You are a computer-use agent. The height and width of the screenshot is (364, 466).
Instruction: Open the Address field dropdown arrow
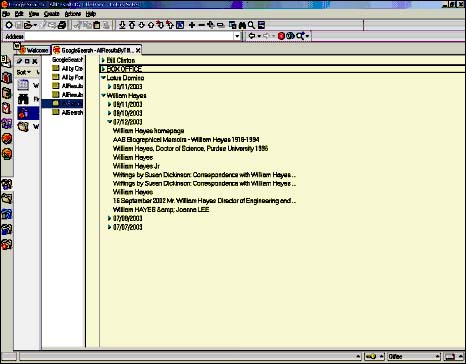point(237,36)
